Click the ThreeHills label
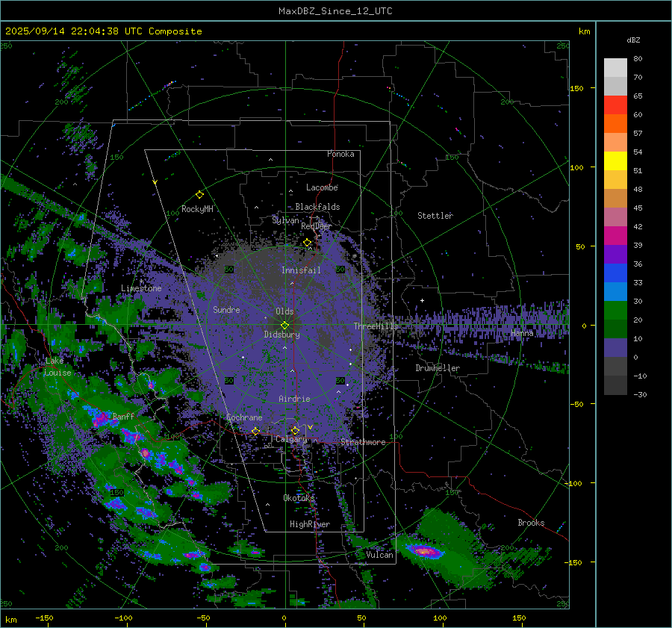 tap(376, 326)
